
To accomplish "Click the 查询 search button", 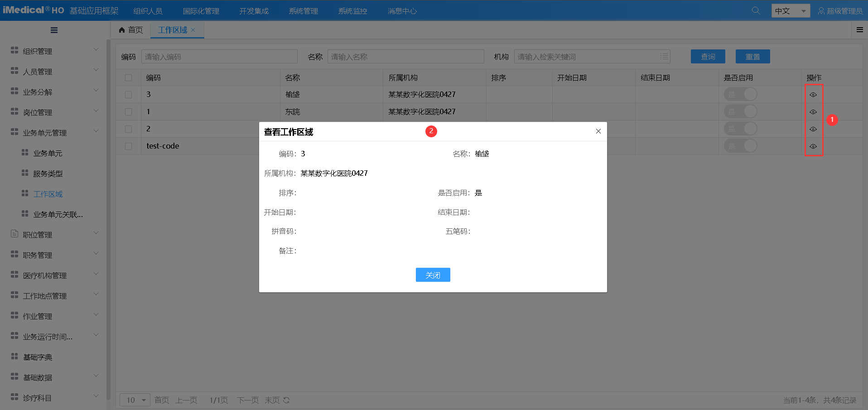I will pyautogui.click(x=708, y=56).
